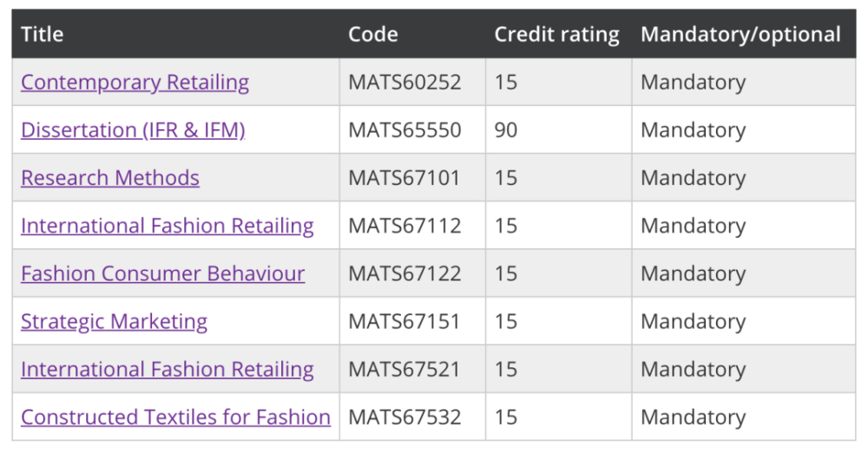Open International Fashion Retailing link for MATS67112

(168, 226)
